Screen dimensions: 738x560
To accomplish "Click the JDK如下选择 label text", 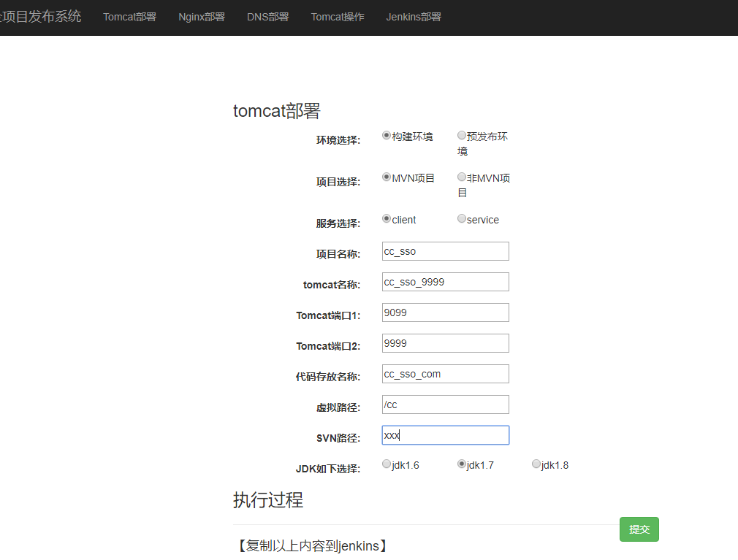I will pos(328,469).
